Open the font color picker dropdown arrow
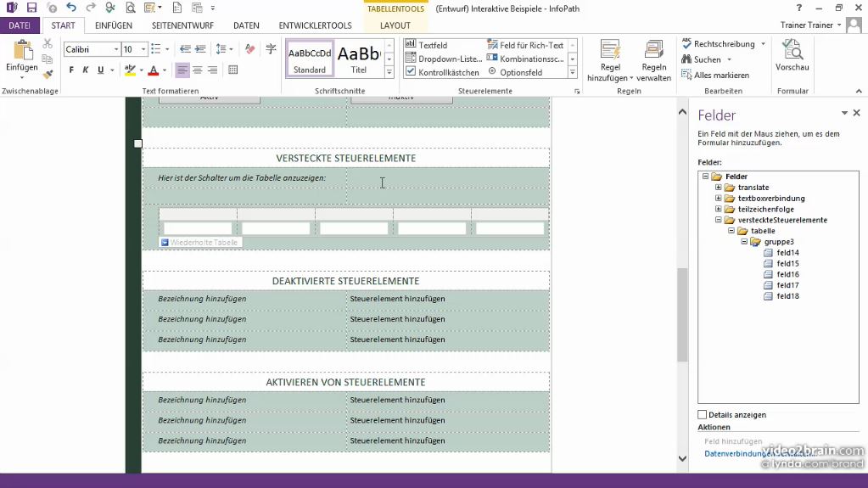Screen dimensions: 868x488 [x=165, y=70]
